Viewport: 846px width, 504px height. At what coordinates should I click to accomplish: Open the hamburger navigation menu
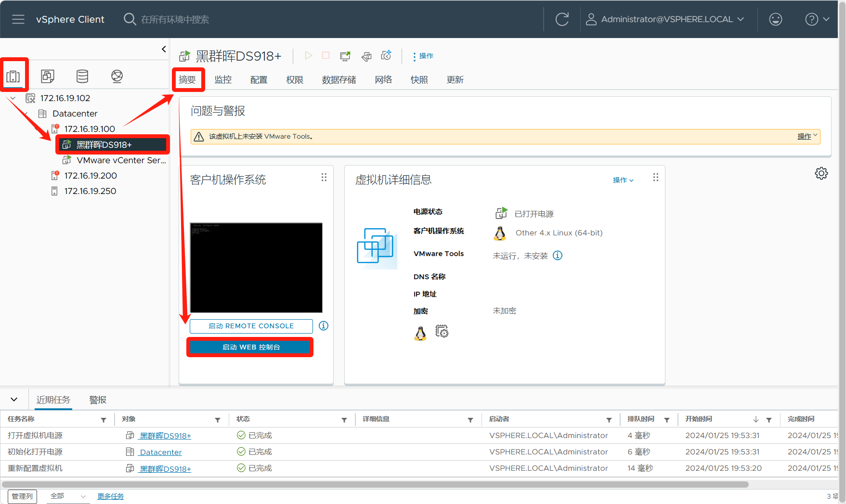click(18, 19)
